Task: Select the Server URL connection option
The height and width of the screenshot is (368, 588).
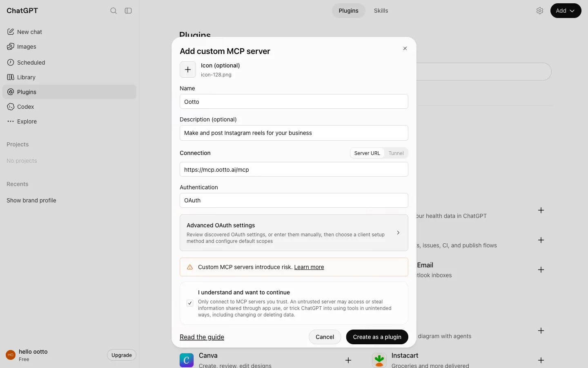Action: pos(367,153)
